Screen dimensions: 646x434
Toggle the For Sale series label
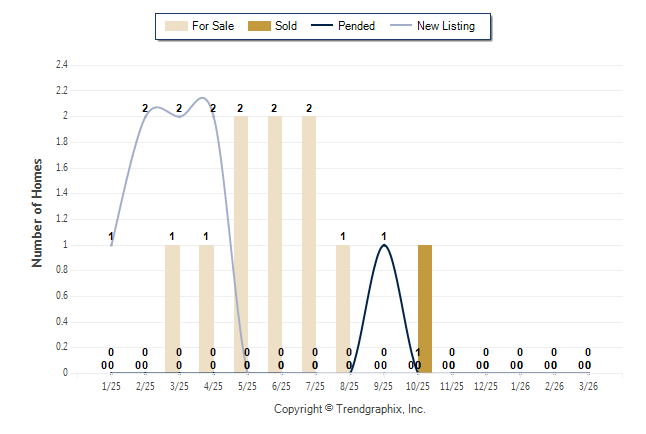pyautogui.click(x=211, y=26)
